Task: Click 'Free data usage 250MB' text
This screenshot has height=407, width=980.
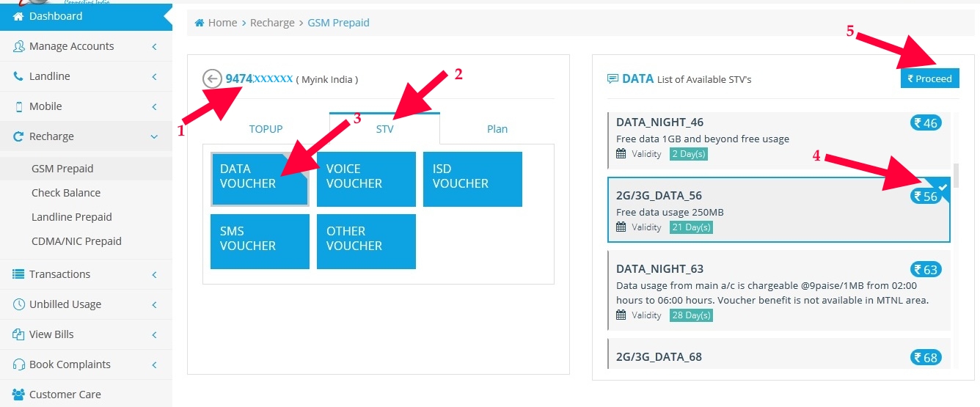Action: coord(670,213)
